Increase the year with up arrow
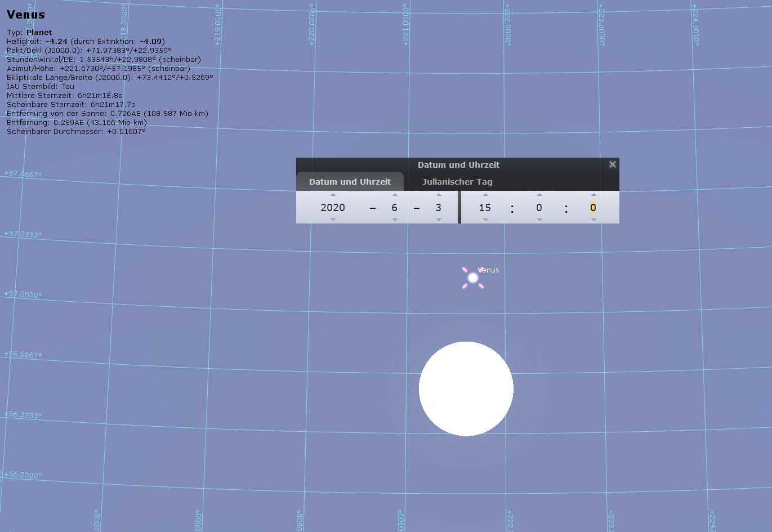 (333, 195)
